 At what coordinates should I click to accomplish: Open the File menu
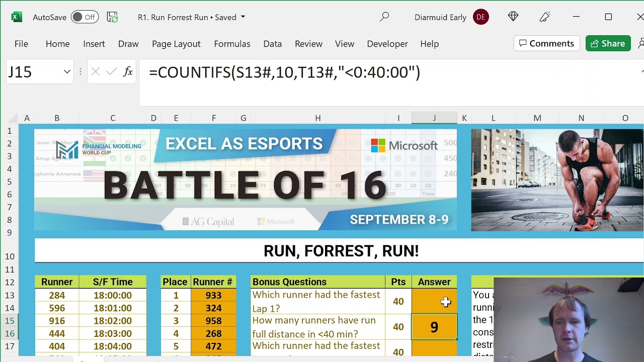pyautogui.click(x=21, y=44)
